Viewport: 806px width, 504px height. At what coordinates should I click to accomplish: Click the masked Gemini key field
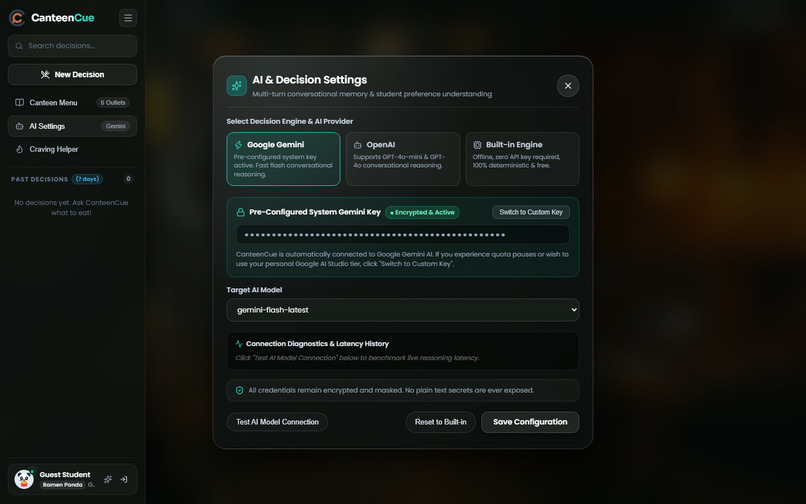coord(403,235)
